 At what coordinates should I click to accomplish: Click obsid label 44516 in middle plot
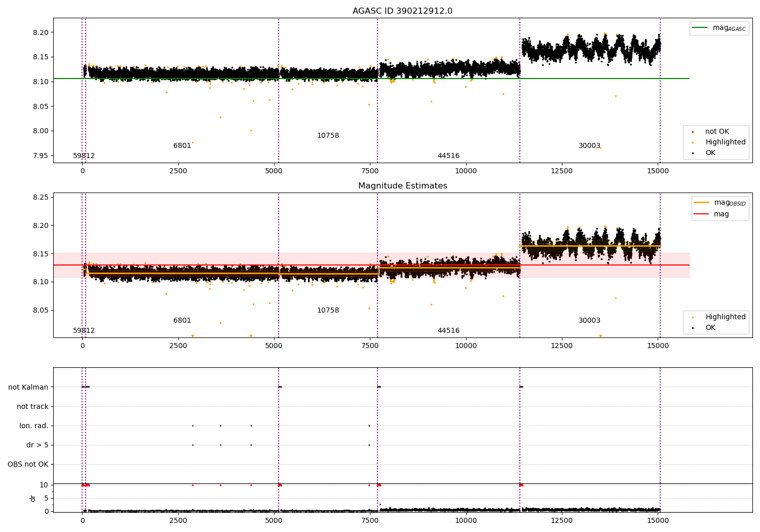[x=448, y=331]
